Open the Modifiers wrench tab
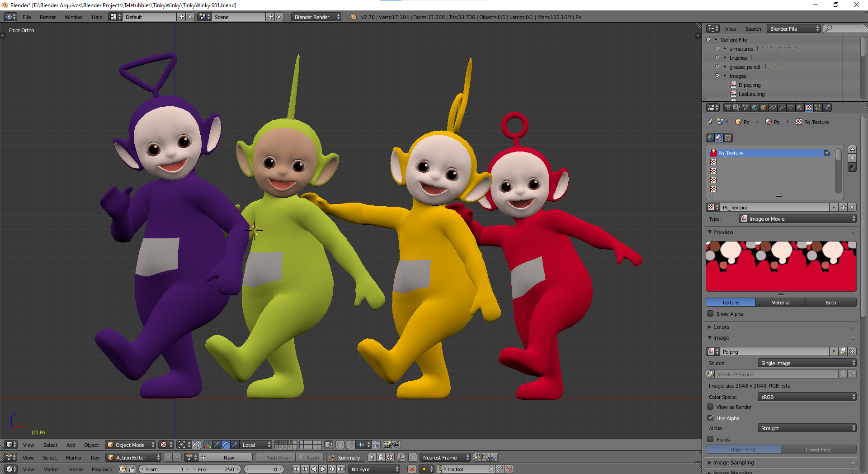The height and width of the screenshot is (474, 868). tap(782, 108)
